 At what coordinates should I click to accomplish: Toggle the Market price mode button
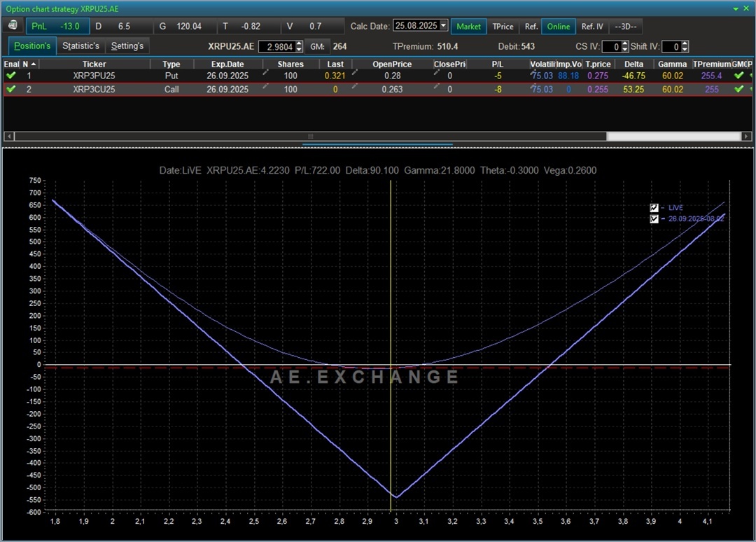click(x=468, y=27)
